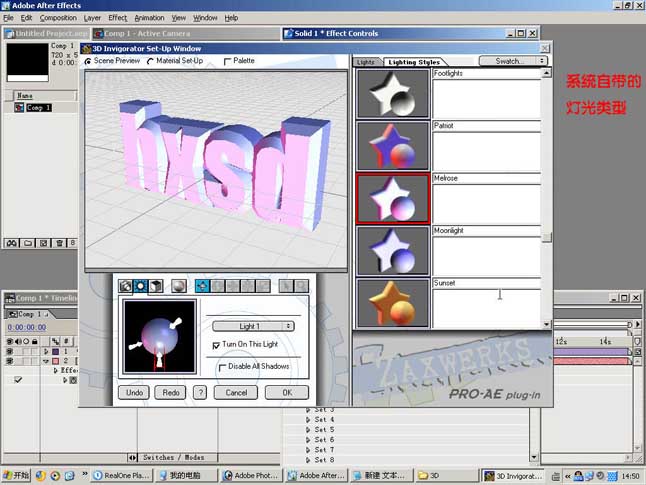This screenshot has height=485, width=646.
Task: Expand Set 6 in Effect Controls
Action: point(308,440)
